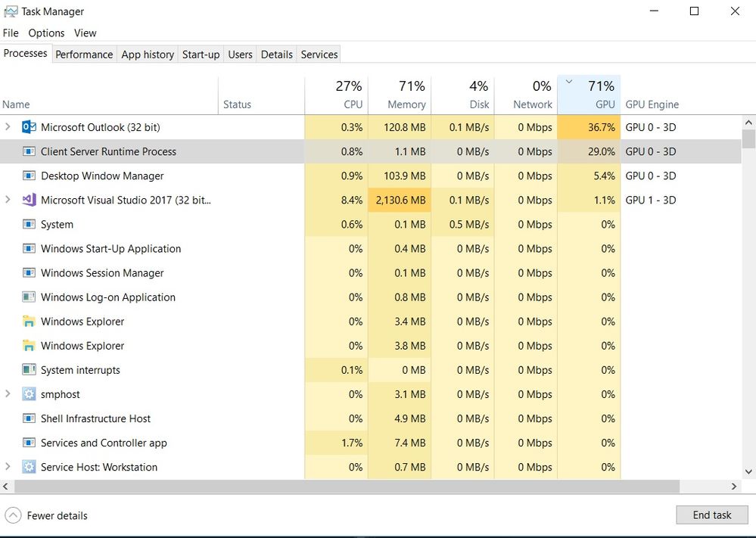Image resolution: width=756 pixels, height=538 pixels.
Task: Click the horizontal scrollbar thumb
Action: 347,487
